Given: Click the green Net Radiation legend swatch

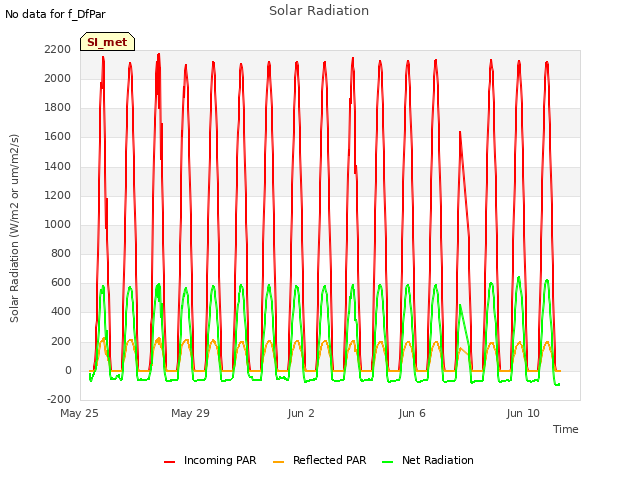Looking at the screenshot, I should point(387,462).
